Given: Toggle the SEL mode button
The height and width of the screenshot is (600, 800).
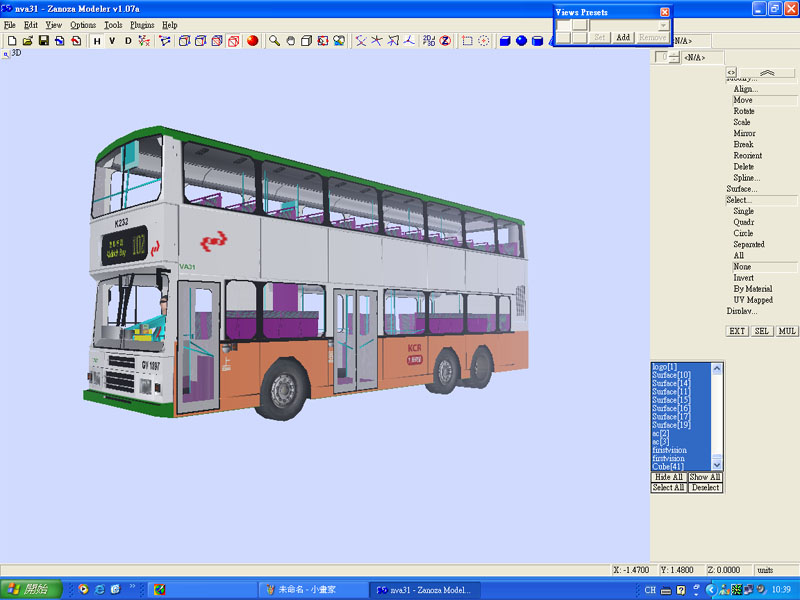Looking at the screenshot, I should [x=762, y=331].
